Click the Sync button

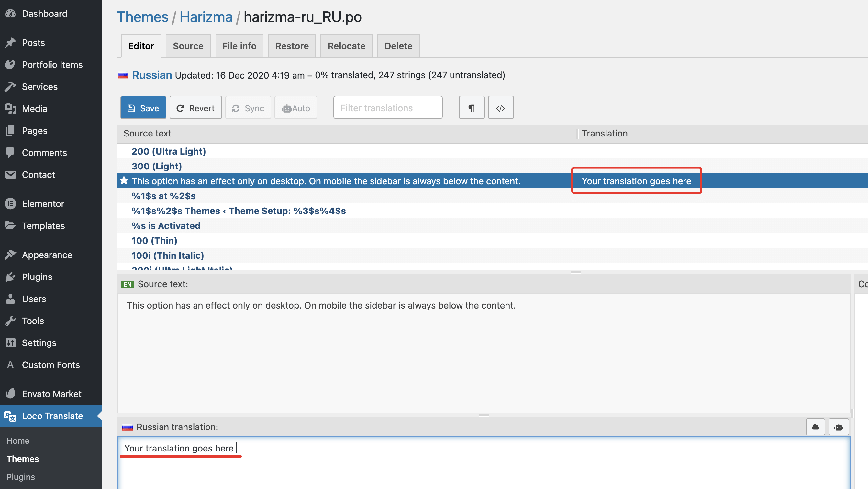248,108
